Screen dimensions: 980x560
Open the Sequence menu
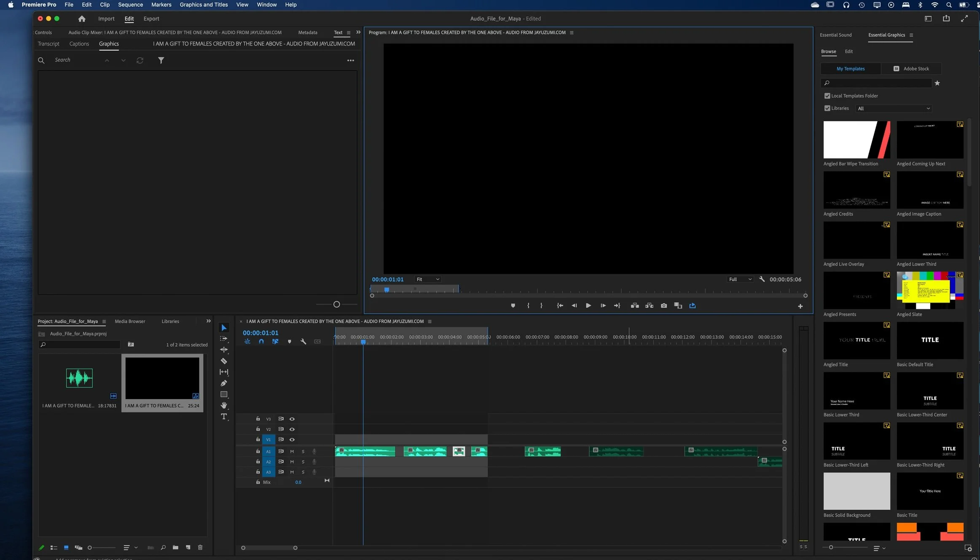(x=130, y=5)
